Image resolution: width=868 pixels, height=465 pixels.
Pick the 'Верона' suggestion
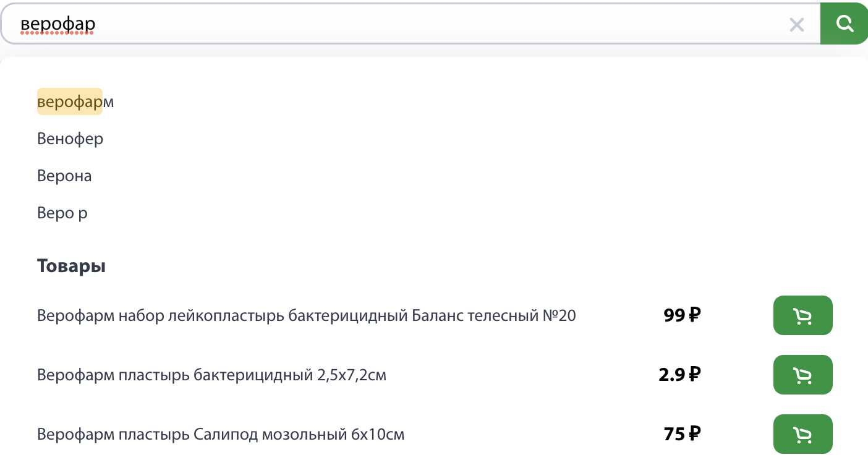(64, 176)
